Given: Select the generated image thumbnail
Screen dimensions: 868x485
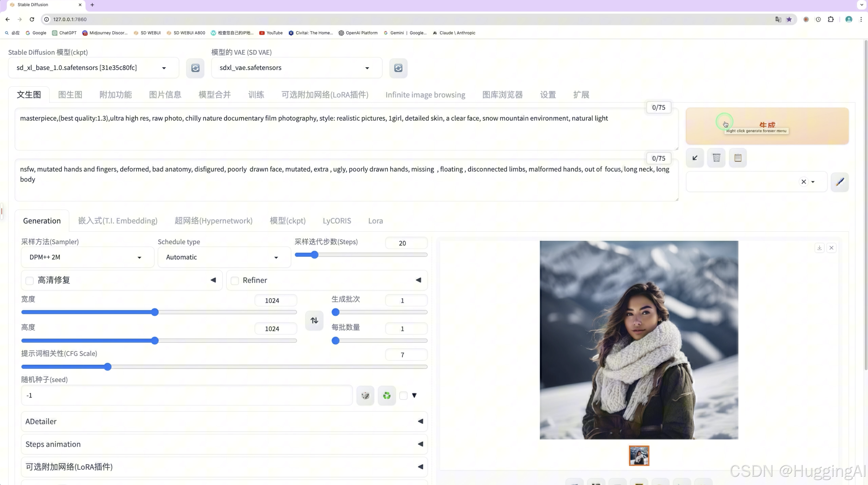Looking at the screenshot, I should 639,456.
